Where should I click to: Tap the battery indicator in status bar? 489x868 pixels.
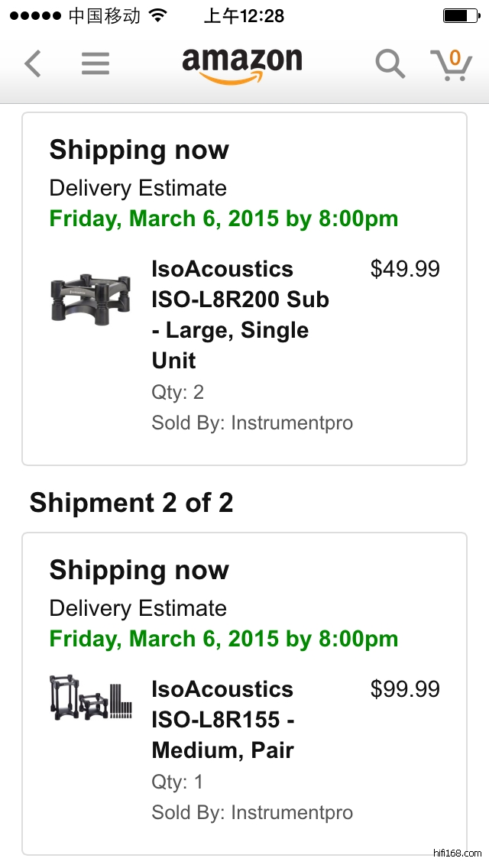pyautogui.click(x=460, y=16)
